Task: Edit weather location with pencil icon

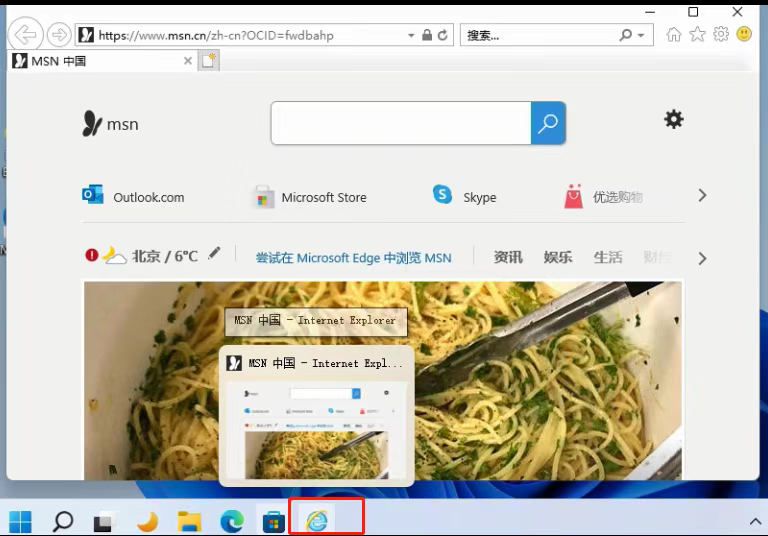Action: point(214,253)
